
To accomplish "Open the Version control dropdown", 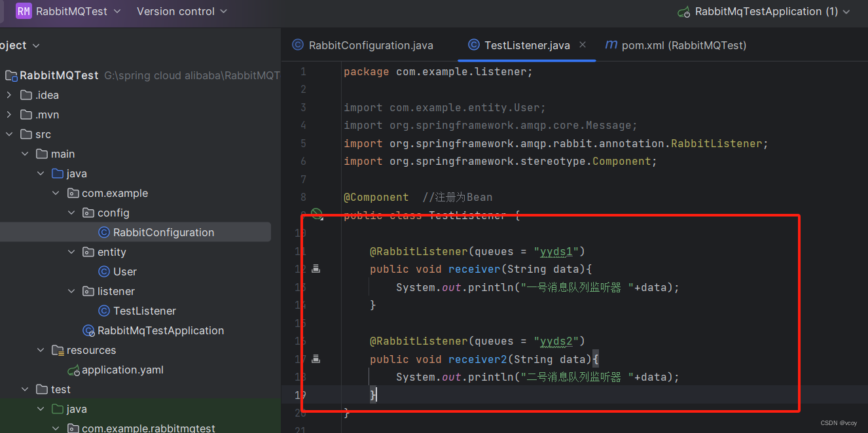I will point(182,11).
